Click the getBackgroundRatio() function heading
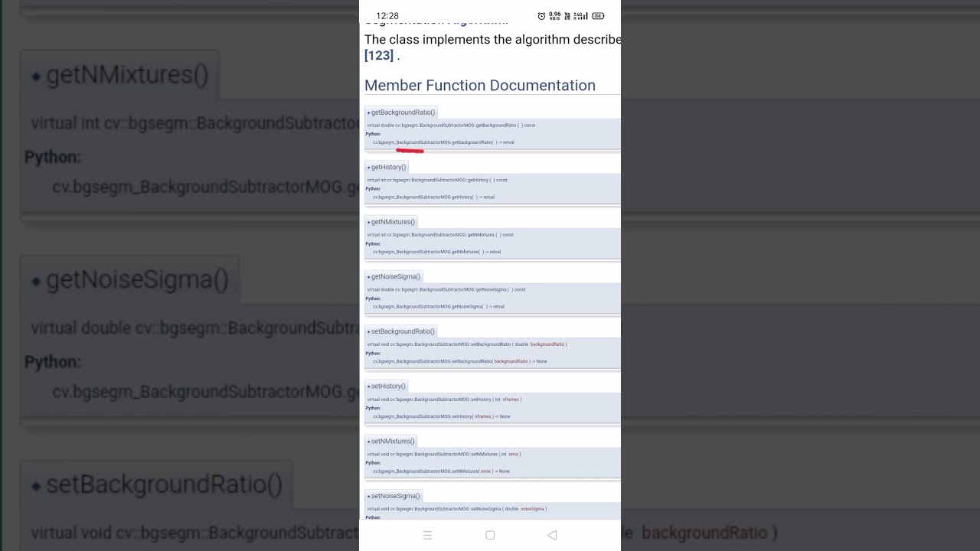This screenshot has height=551, width=980. 403,112
